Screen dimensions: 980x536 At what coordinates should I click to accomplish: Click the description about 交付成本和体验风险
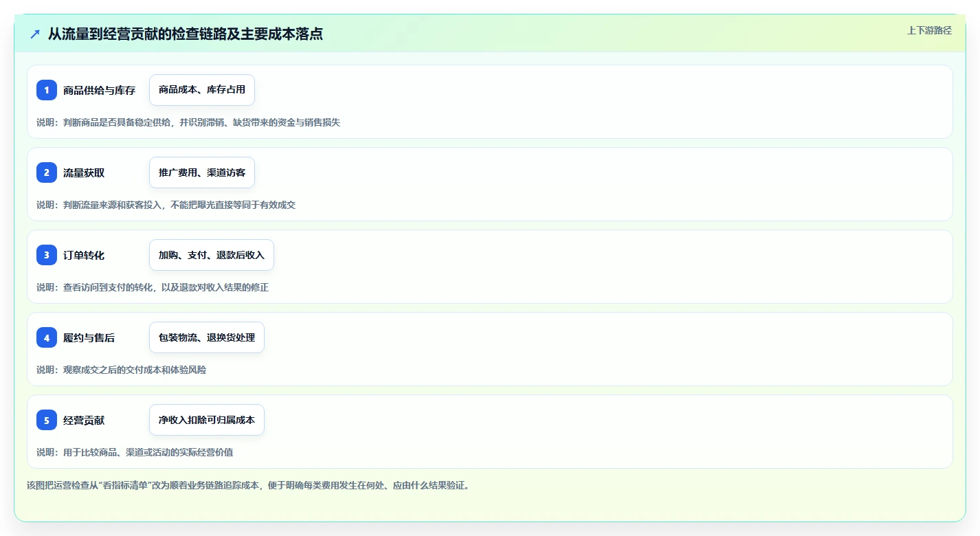(x=121, y=370)
